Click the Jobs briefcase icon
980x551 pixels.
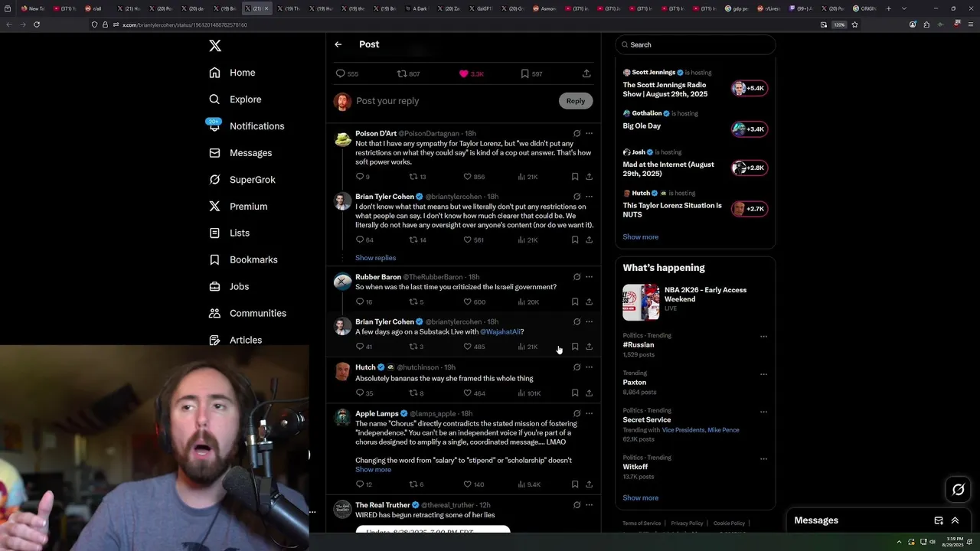pyautogui.click(x=215, y=286)
